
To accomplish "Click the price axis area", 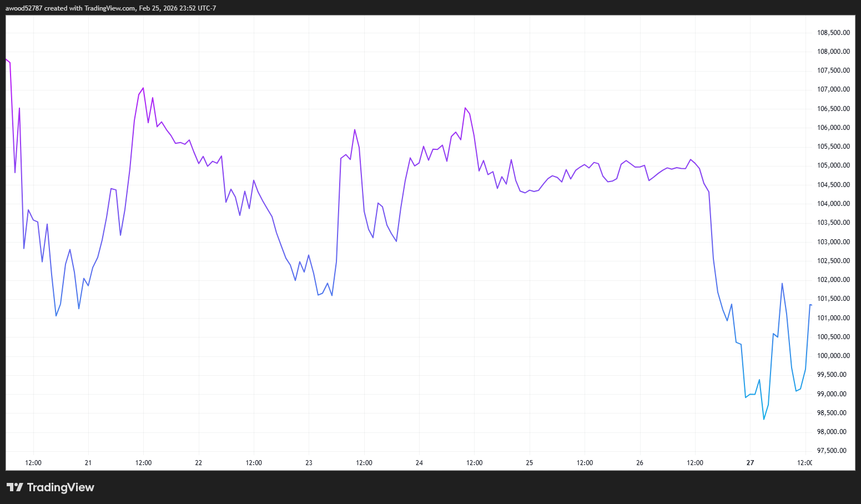I will (x=832, y=239).
